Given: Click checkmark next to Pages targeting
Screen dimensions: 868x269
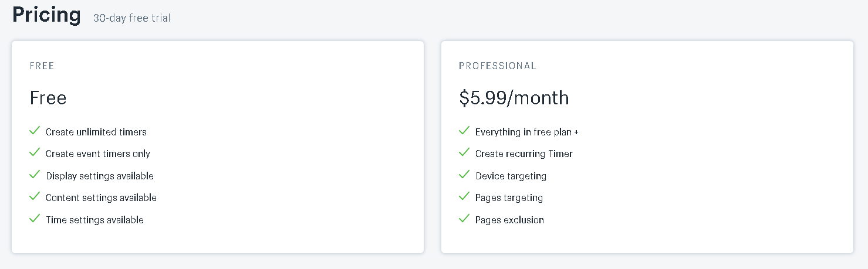Looking at the screenshot, I should point(464,196).
